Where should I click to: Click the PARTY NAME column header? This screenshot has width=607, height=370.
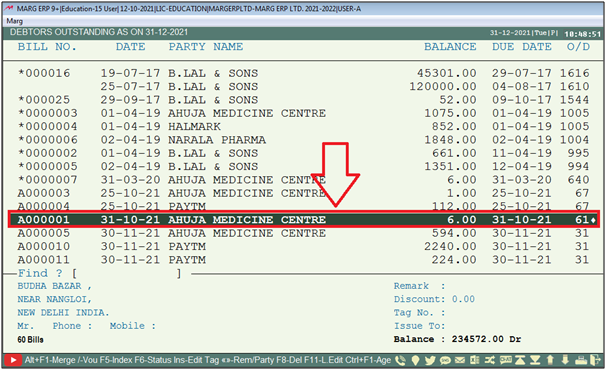pyautogui.click(x=206, y=47)
